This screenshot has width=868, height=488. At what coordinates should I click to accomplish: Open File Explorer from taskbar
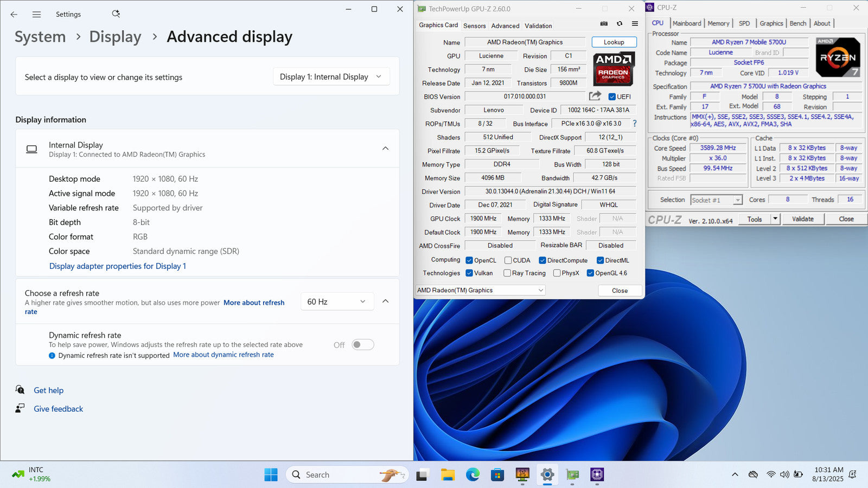click(x=448, y=475)
